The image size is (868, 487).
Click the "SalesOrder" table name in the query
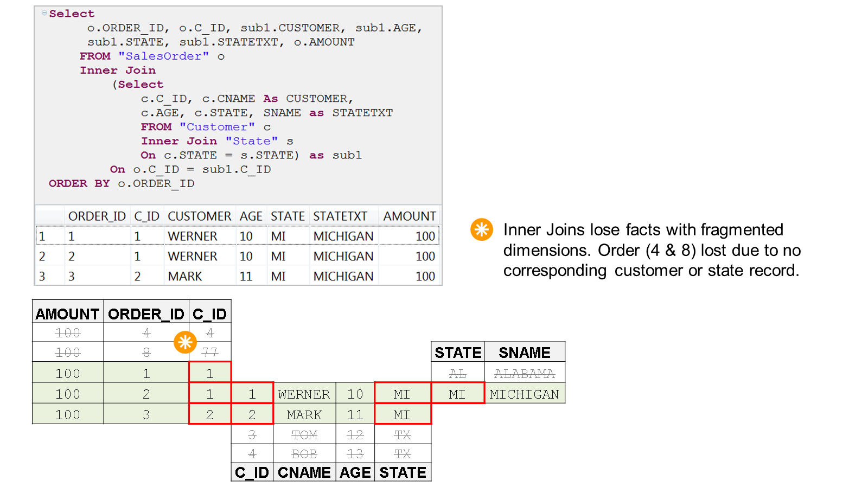pyautogui.click(x=163, y=56)
